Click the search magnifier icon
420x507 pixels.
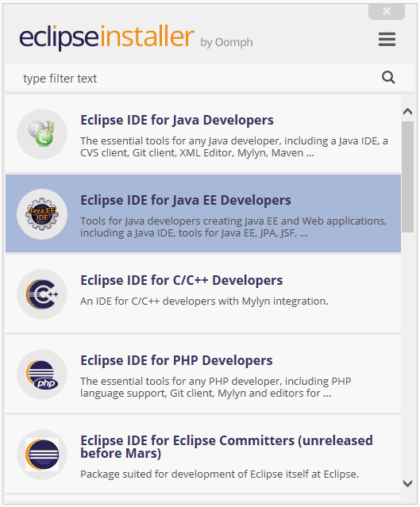(x=388, y=78)
